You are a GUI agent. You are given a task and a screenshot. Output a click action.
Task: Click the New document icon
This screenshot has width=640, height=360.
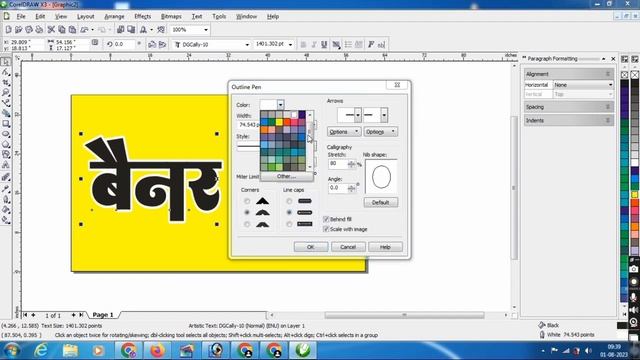point(8,29)
